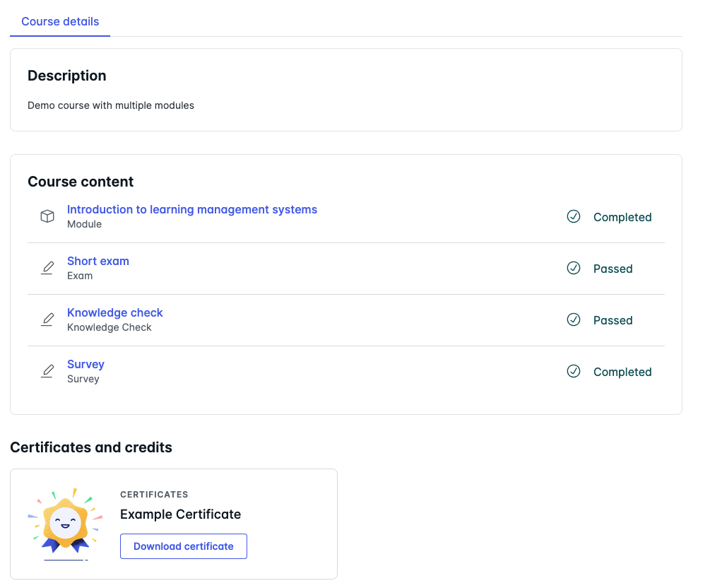The image size is (710, 588).
Task: Click the Completed checkmark for the Introduction module
Action: pos(574,217)
